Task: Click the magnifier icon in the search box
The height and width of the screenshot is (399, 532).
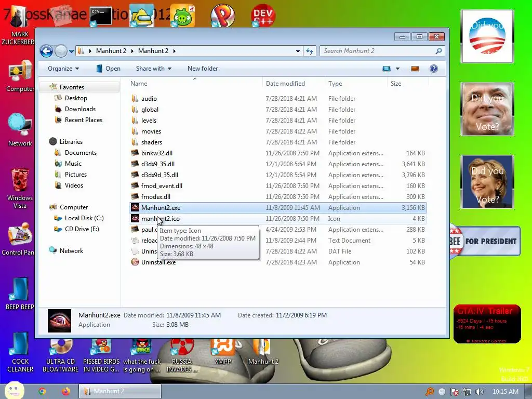Action: [438, 51]
